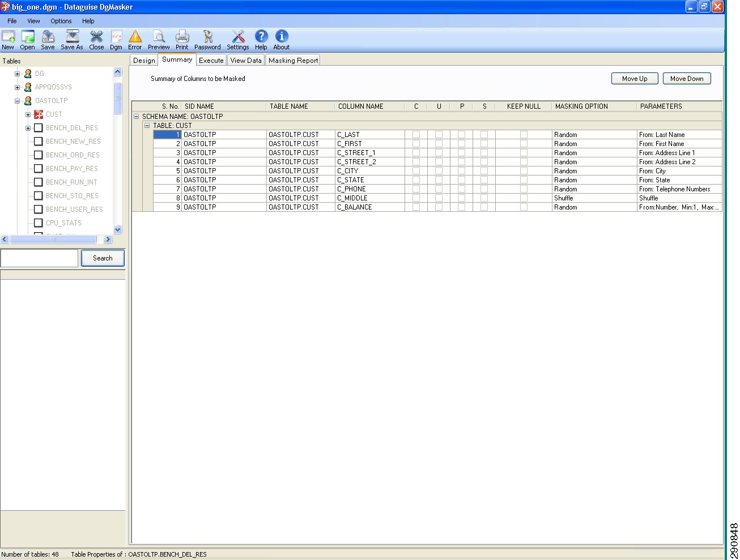Click the Move Up button
Screen dimensions: 740x560
click(635, 79)
